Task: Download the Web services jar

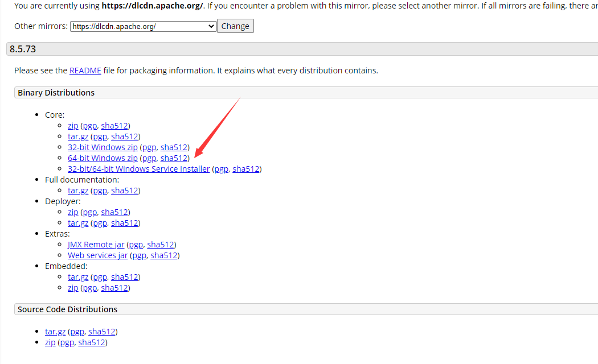Action: (x=97, y=255)
